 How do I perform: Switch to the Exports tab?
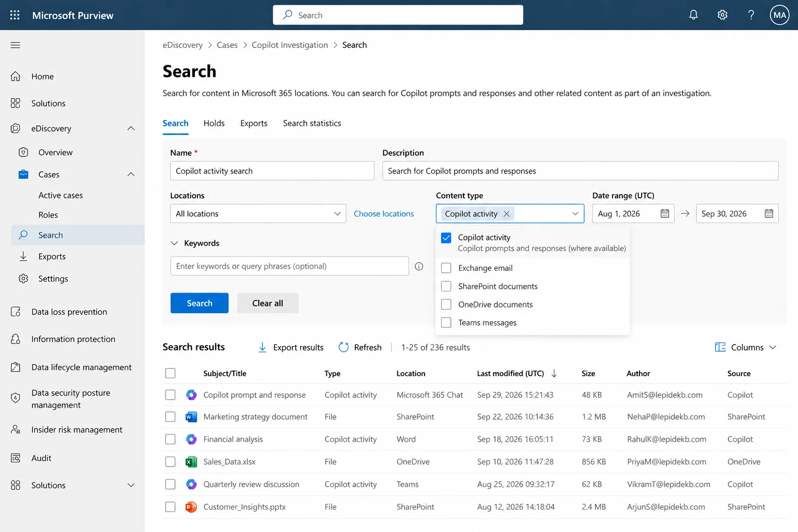(x=254, y=123)
